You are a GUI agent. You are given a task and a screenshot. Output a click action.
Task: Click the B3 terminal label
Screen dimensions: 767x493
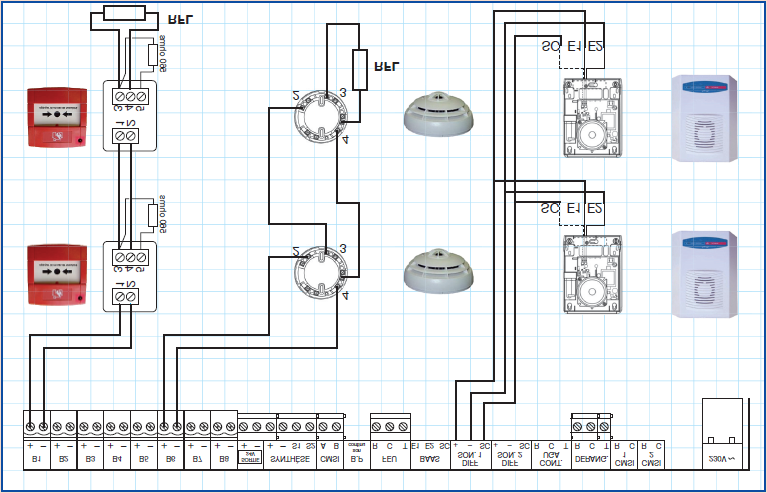coord(90,459)
